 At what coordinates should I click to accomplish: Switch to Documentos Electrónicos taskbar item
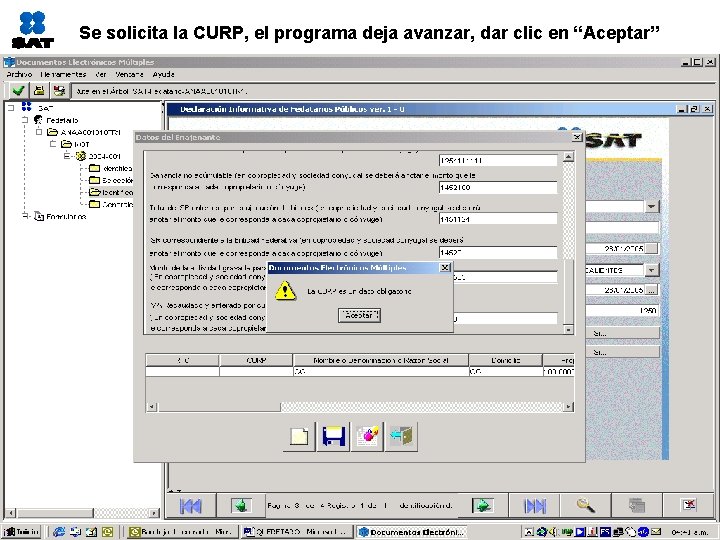point(411,532)
